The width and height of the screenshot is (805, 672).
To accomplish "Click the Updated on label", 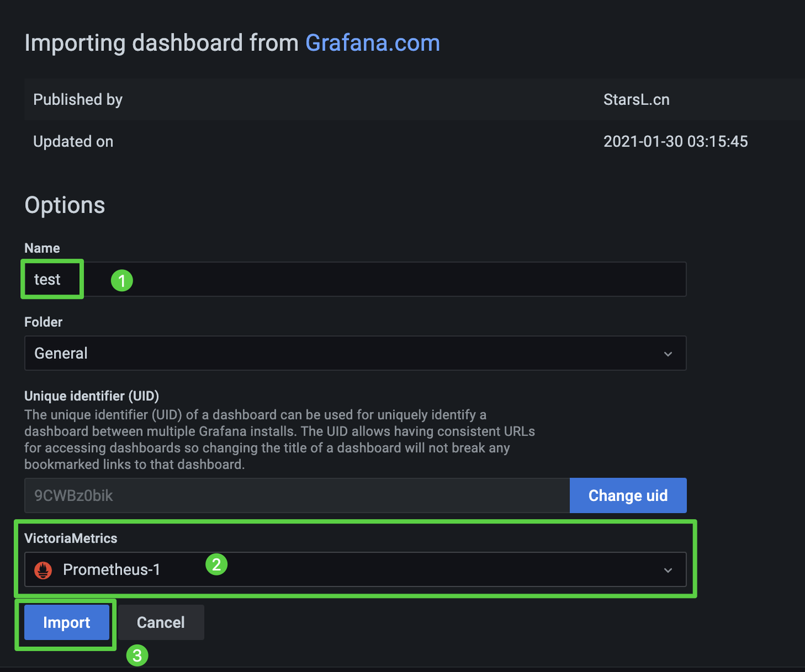I will (73, 141).
